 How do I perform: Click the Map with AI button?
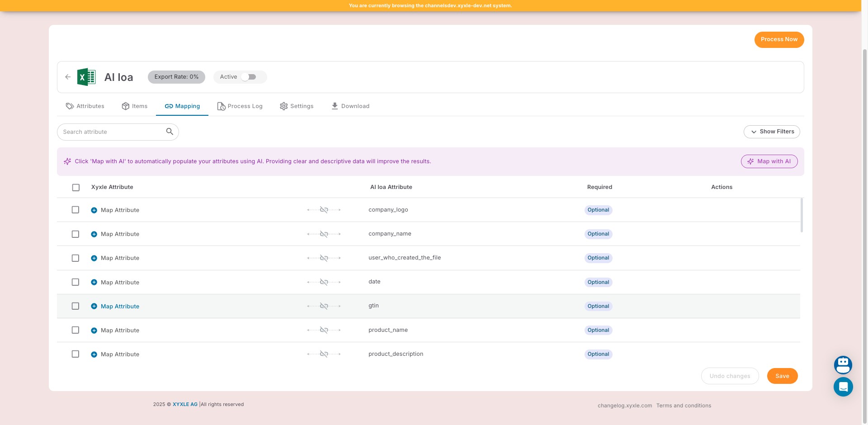(x=769, y=161)
